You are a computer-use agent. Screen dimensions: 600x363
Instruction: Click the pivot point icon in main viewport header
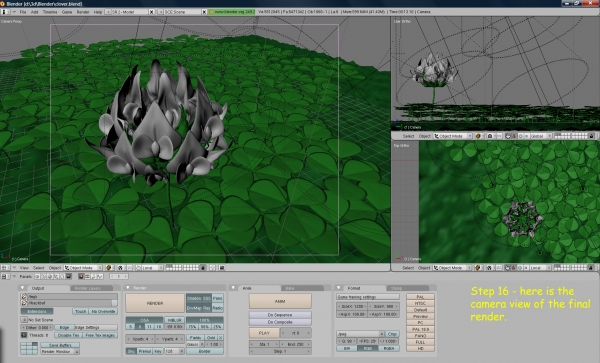coord(121,268)
